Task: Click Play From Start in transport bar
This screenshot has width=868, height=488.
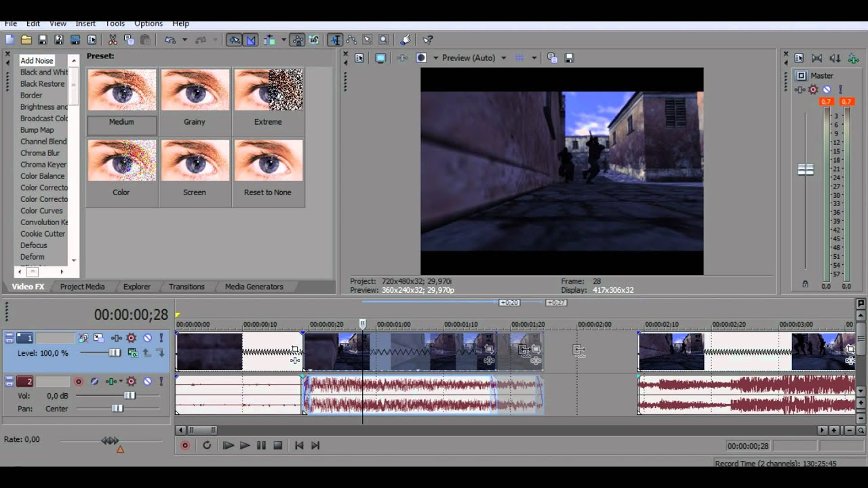Action: click(228, 445)
